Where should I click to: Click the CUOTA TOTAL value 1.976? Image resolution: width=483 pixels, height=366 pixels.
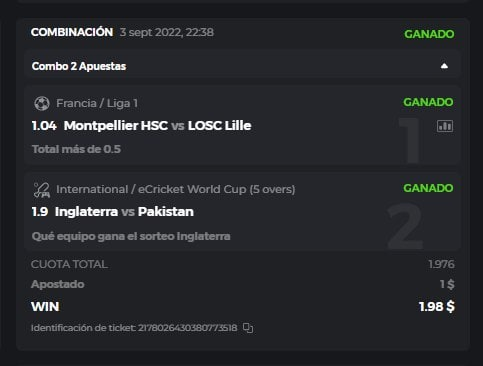[x=441, y=264]
